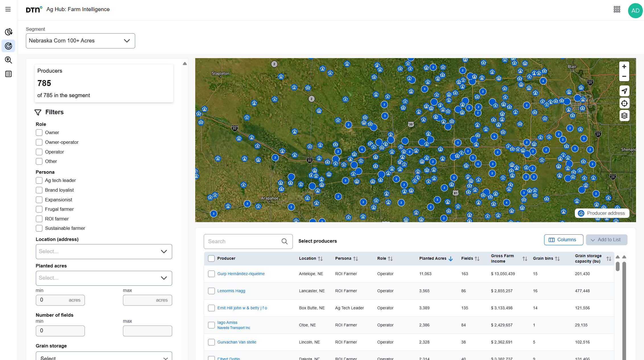Click the Columns button
The height and width of the screenshot is (360, 644).
(563, 240)
